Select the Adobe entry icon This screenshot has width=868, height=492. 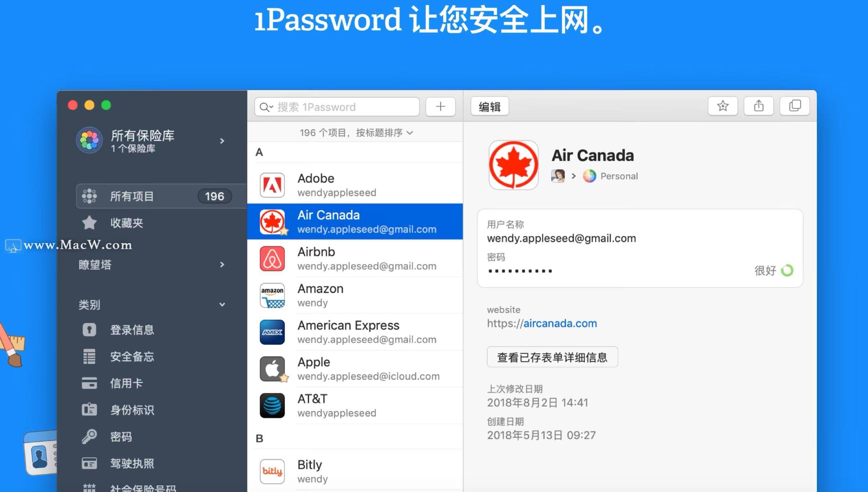tap(273, 184)
